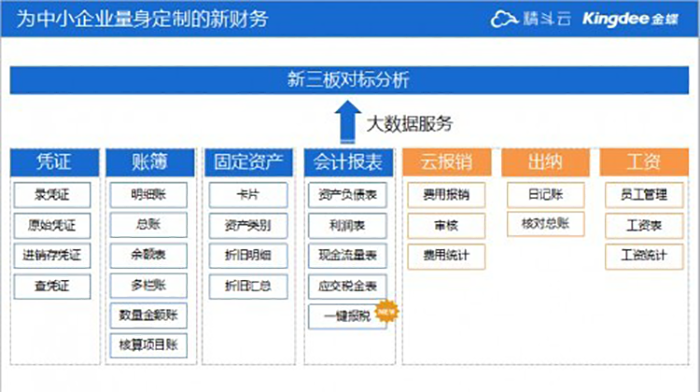Select the 固定资产 module header
700x392 pixels.
[x=248, y=162]
